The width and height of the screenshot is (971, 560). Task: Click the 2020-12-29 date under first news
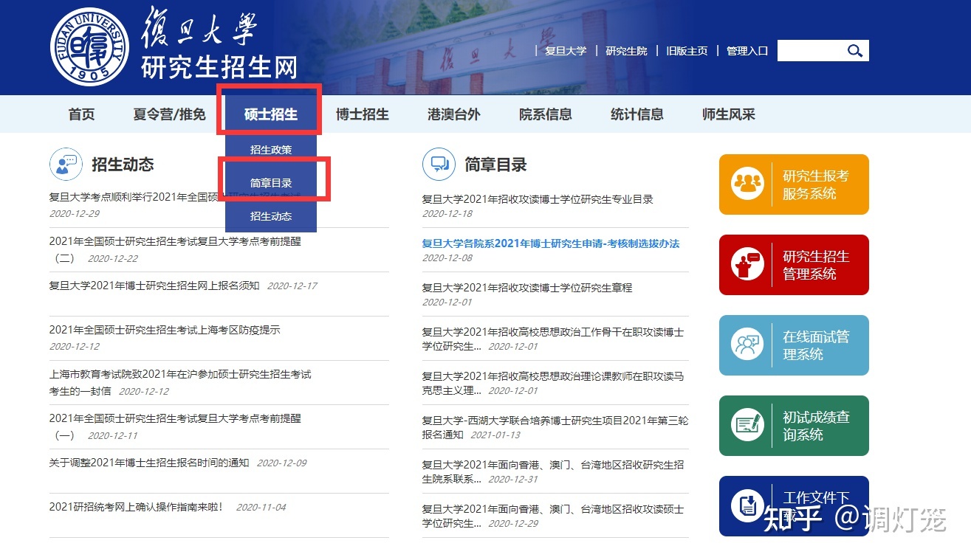75,213
